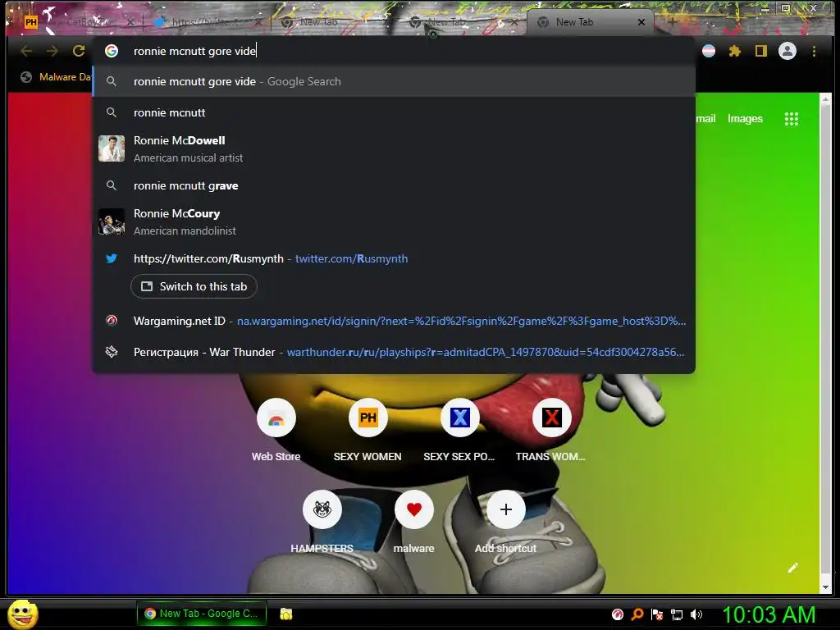Click the flag with red X tray icon
This screenshot has width=840, height=630.
[x=657, y=614]
